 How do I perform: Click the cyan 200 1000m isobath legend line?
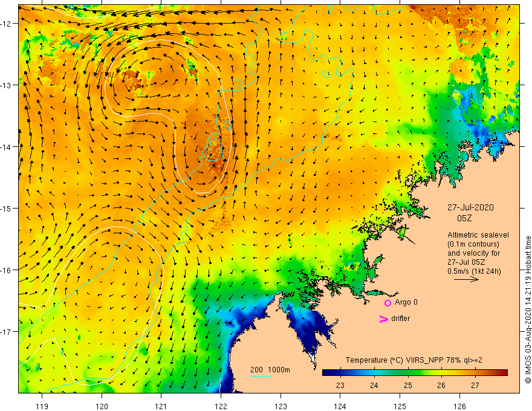click(260, 376)
